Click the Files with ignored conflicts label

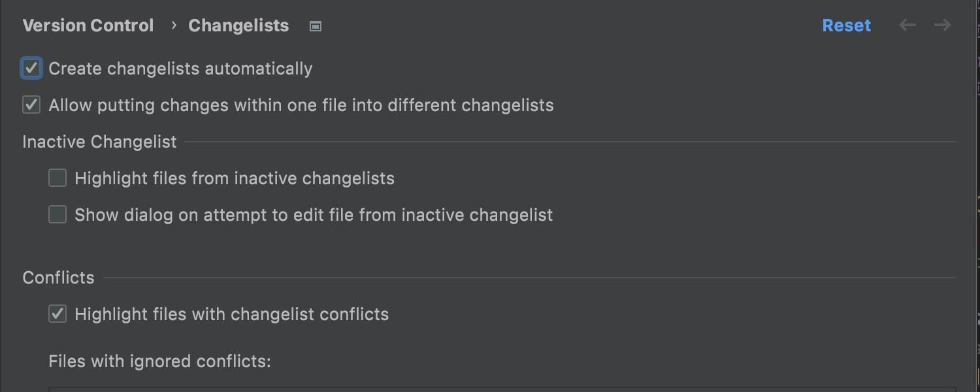[159, 361]
